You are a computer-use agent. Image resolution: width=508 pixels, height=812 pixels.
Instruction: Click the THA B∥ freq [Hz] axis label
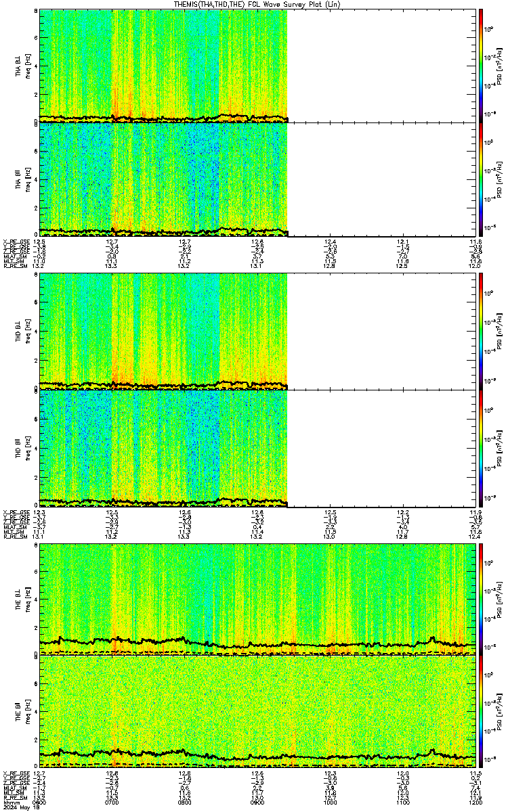point(28,179)
